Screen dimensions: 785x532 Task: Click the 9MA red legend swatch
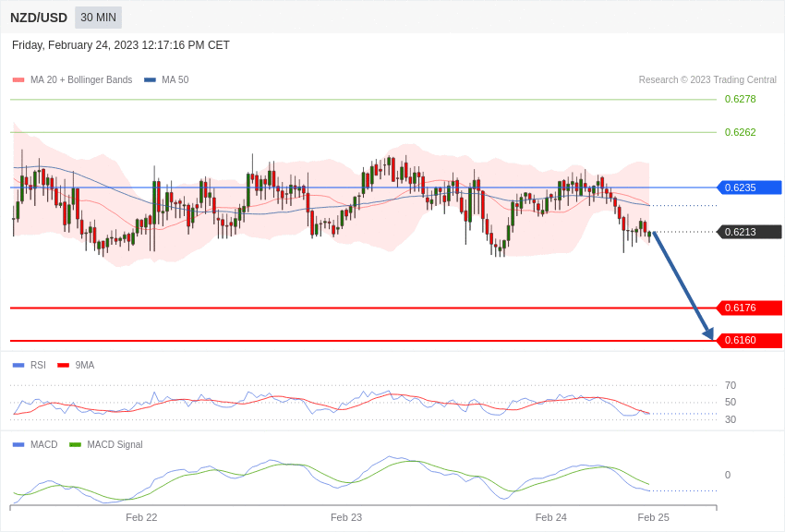coord(64,366)
